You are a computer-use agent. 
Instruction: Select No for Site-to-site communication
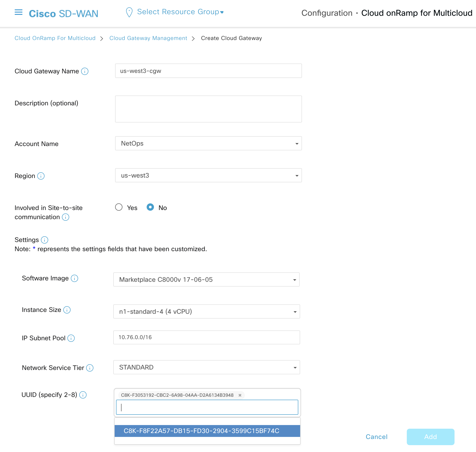pyautogui.click(x=150, y=207)
